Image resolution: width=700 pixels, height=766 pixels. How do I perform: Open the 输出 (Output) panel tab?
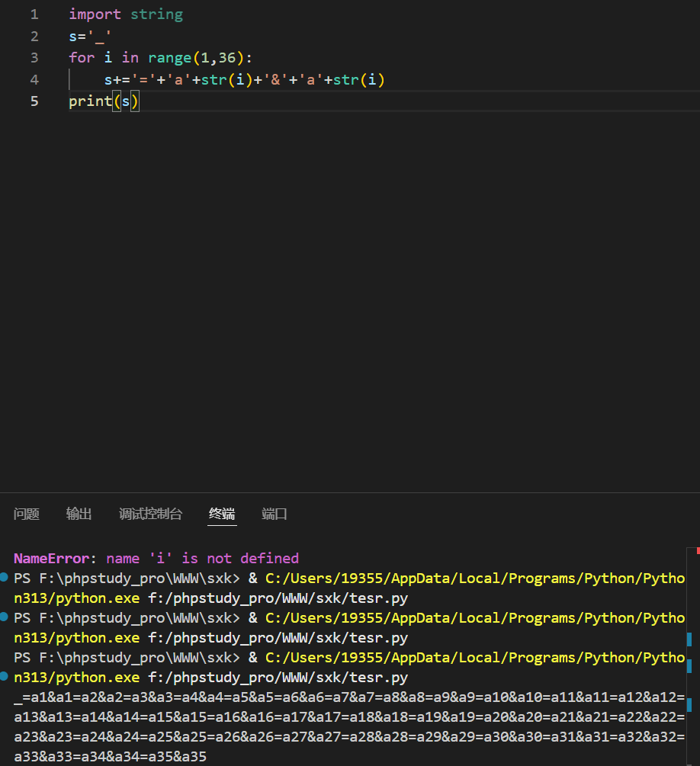(x=79, y=514)
